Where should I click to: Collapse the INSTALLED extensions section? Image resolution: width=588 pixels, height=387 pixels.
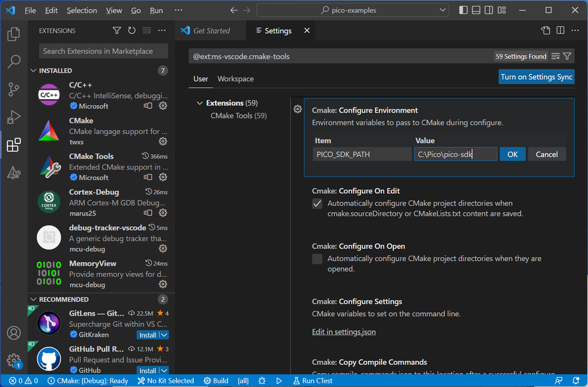[33, 71]
